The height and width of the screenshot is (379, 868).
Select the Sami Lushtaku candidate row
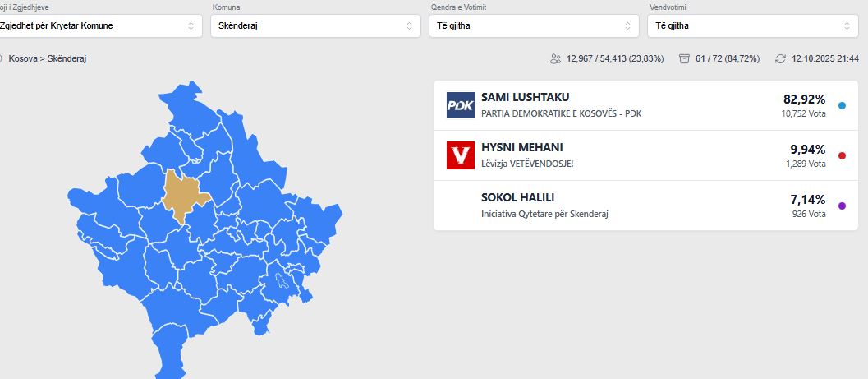[x=641, y=105]
